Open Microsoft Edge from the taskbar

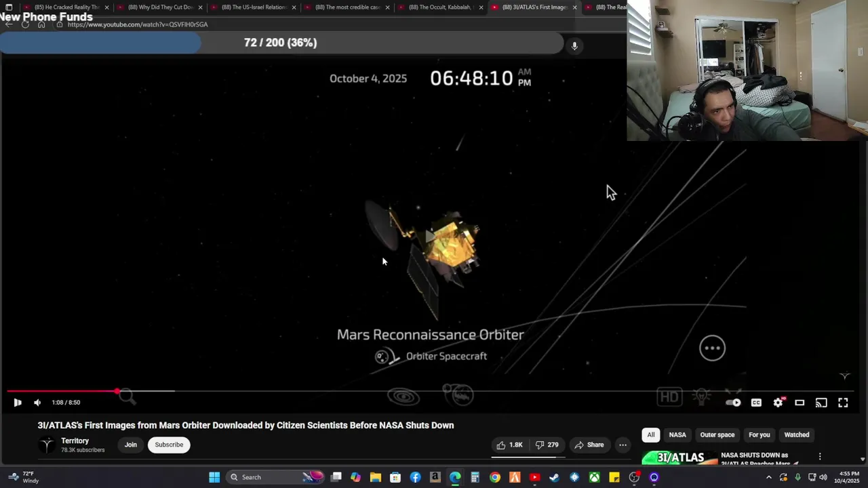pyautogui.click(x=455, y=477)
